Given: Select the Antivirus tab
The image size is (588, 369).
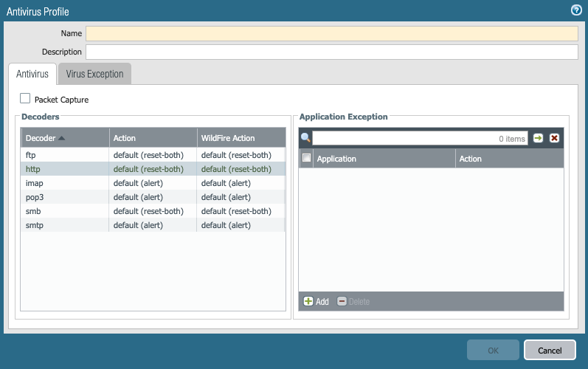Looking at the screenshot, I should pos(32,74).
